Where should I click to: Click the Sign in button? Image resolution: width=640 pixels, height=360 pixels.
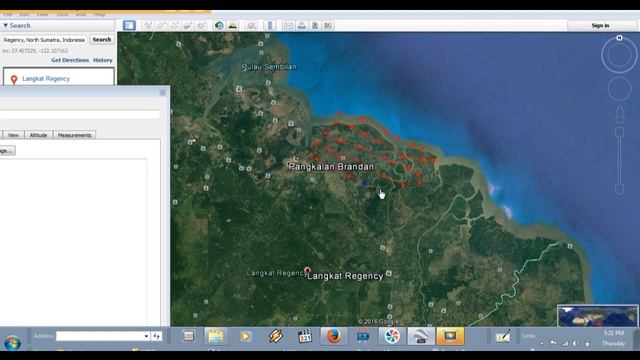point(600,25)
